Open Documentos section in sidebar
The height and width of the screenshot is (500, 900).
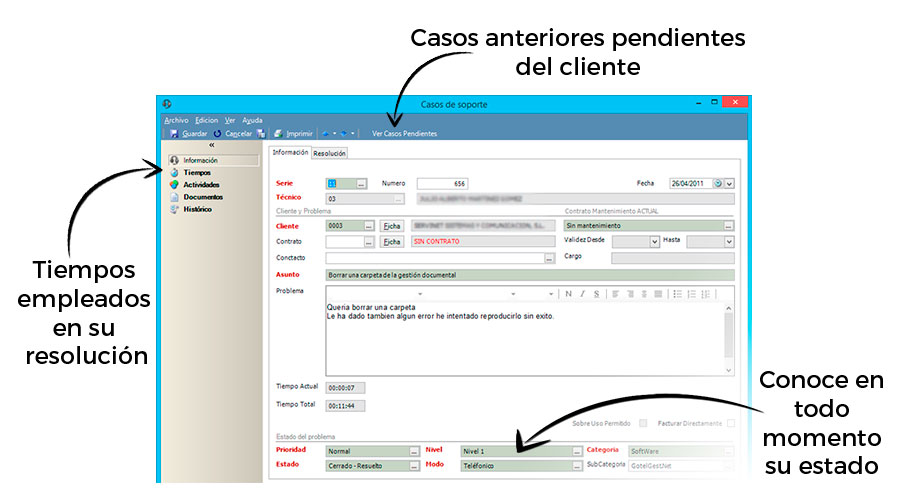(x=203, y=197)
